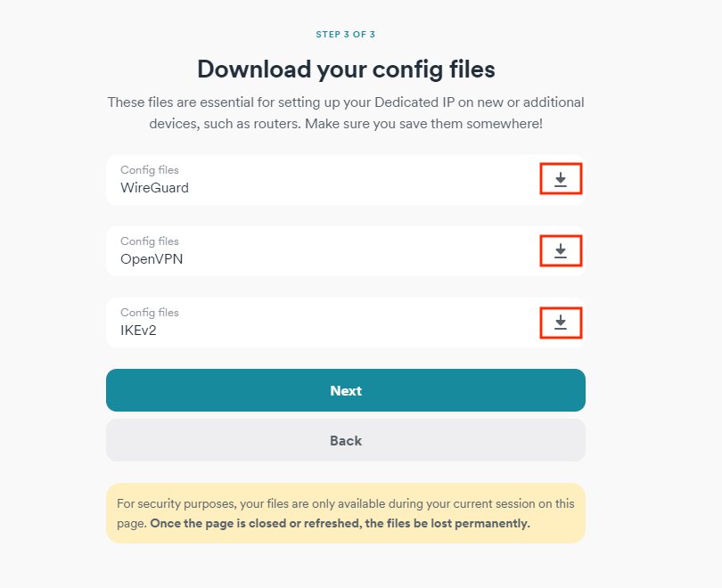722x588 pixels.
Task: Click the Dedicated IP description paragraph
Action: [346, 113]
